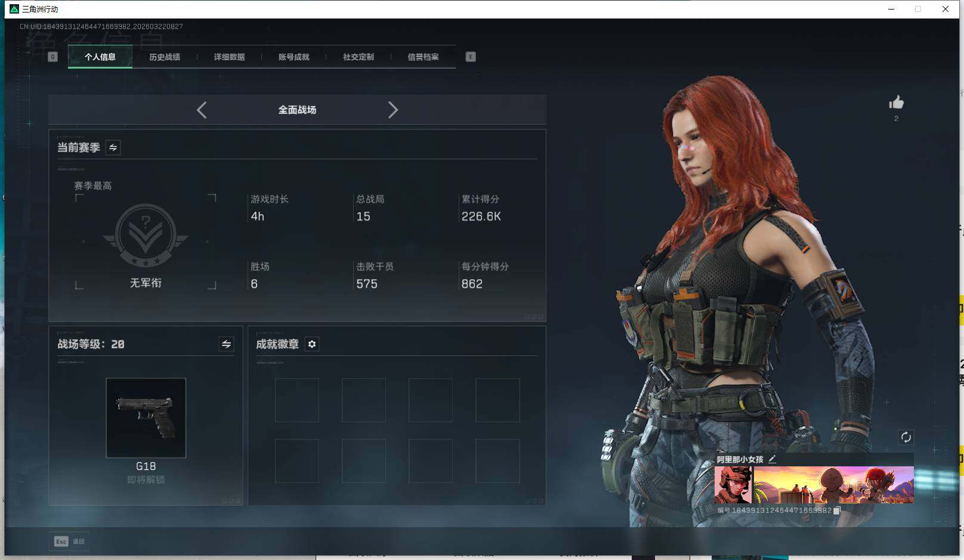Click the G18 pistol thumbnail
This screenshot has height=560, width=964.
pyautogui.click(x=146, y=418)
